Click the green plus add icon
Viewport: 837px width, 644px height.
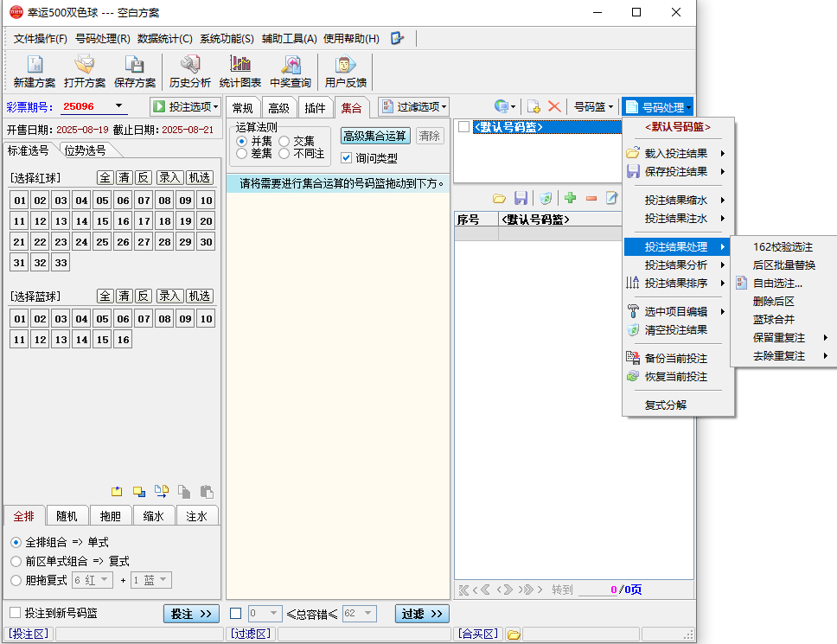click(570, 198)
